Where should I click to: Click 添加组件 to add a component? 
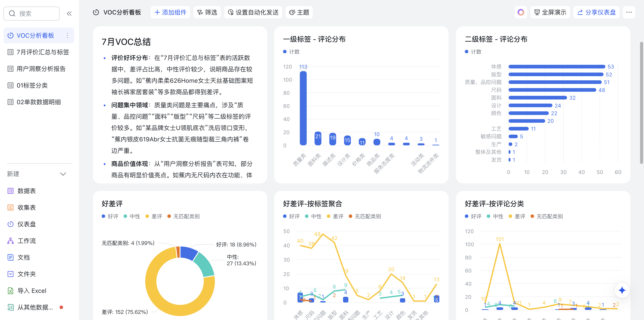(170, 12)
